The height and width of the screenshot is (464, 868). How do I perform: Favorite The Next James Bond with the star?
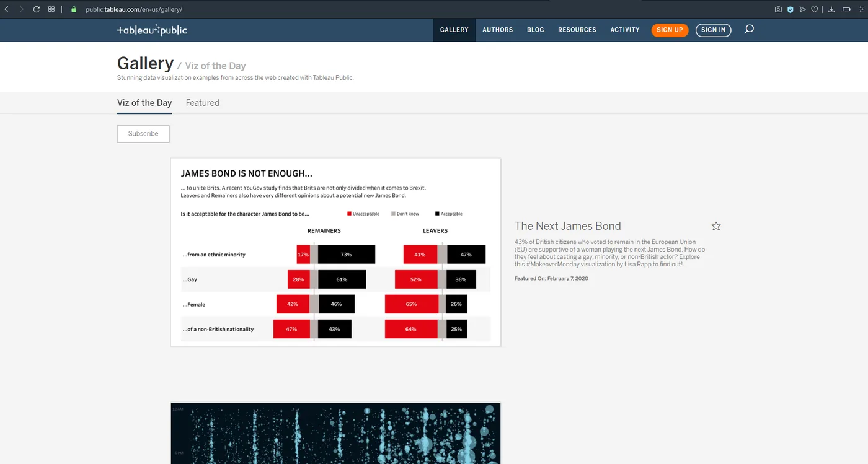pos(716,226)
